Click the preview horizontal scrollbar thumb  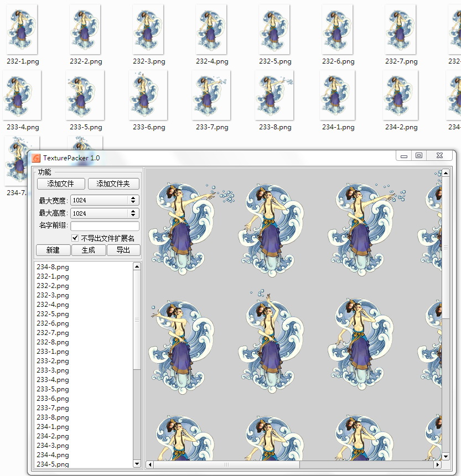pyautogui.click(x=227, y=464)
